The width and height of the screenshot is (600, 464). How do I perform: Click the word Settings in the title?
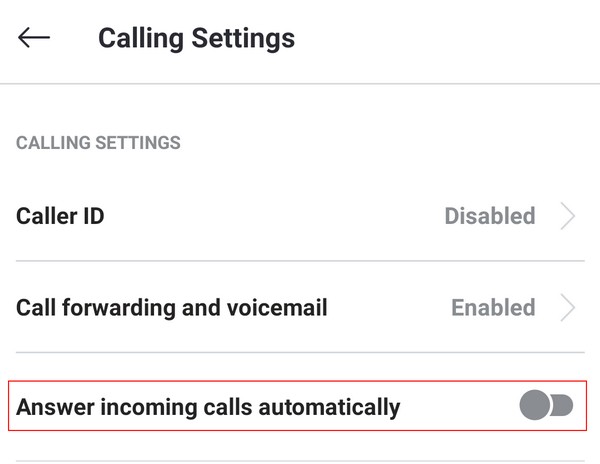243,39
